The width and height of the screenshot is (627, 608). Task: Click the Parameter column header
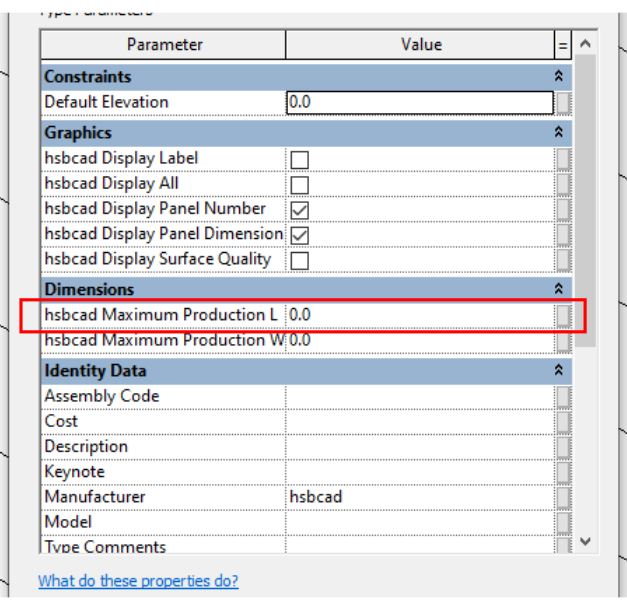[164, 45]
